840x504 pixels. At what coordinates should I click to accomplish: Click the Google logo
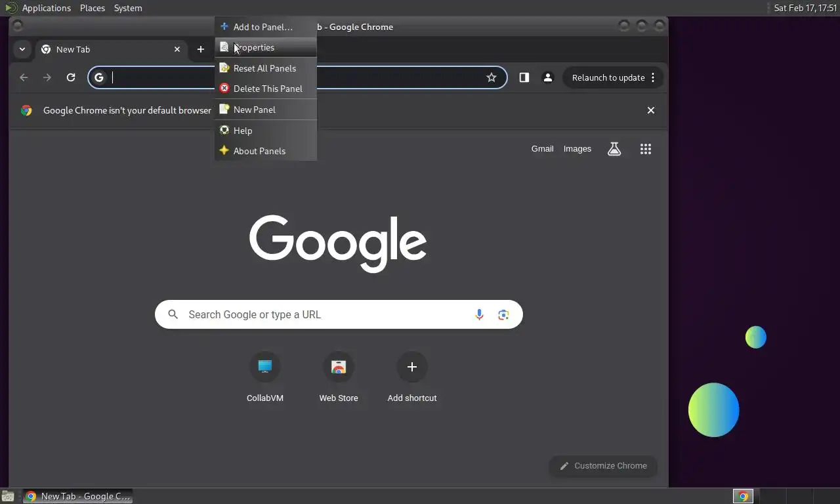click(338, 243)
